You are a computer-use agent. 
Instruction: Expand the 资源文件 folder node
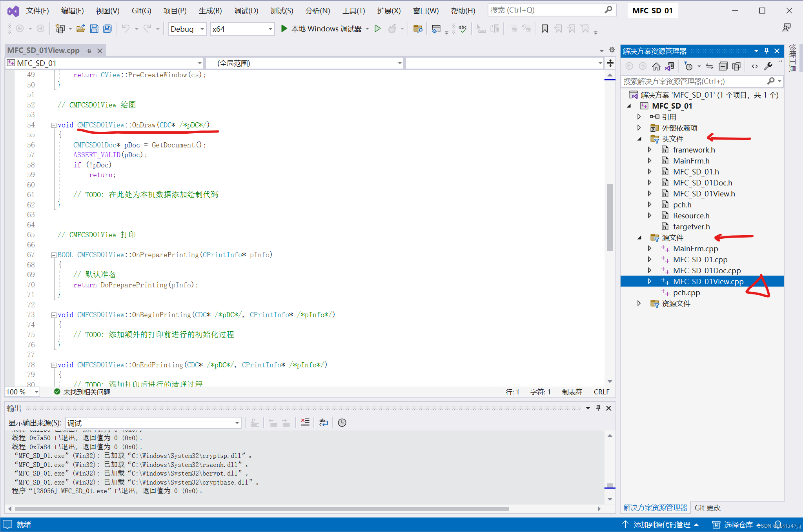tap(639, 303)
